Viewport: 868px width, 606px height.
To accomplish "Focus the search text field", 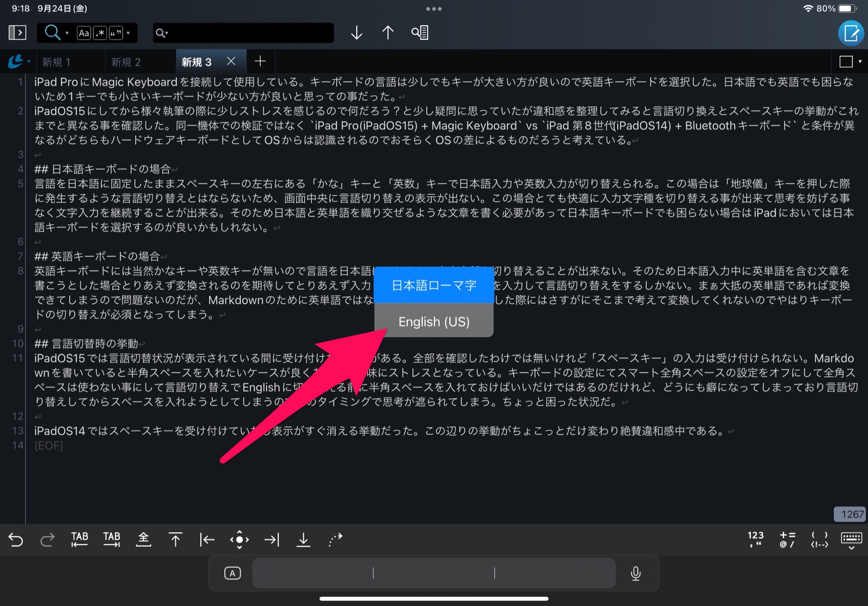I will [243, 33].
